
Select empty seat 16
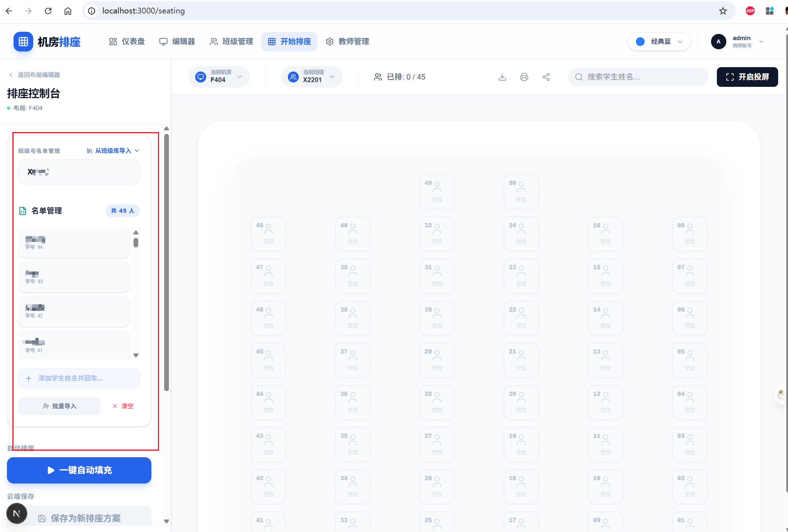606,234
